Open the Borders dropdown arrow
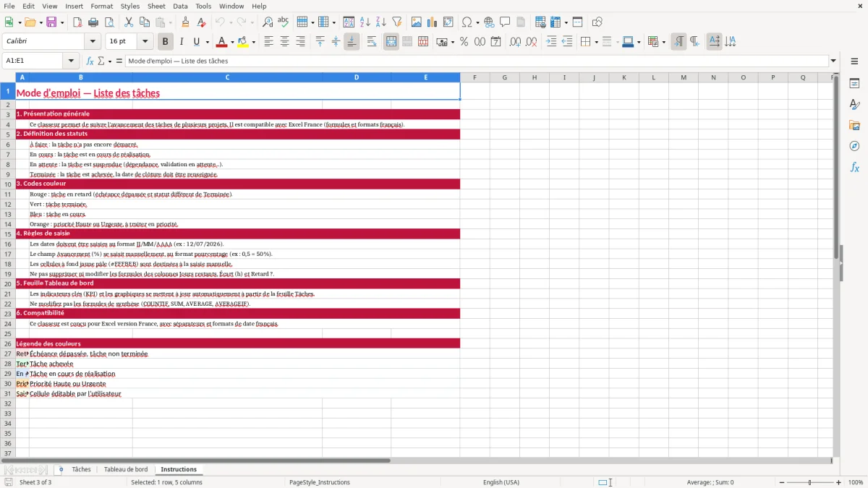 596,42
